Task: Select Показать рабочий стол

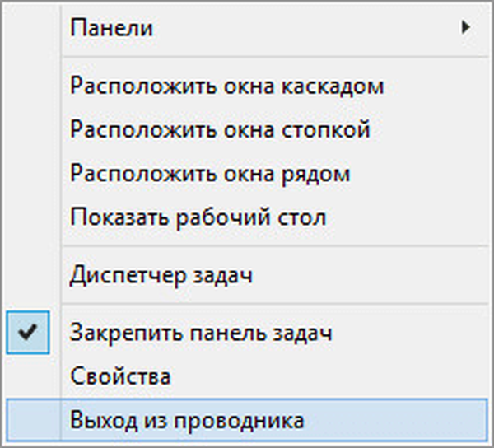Action: (198, 217)
